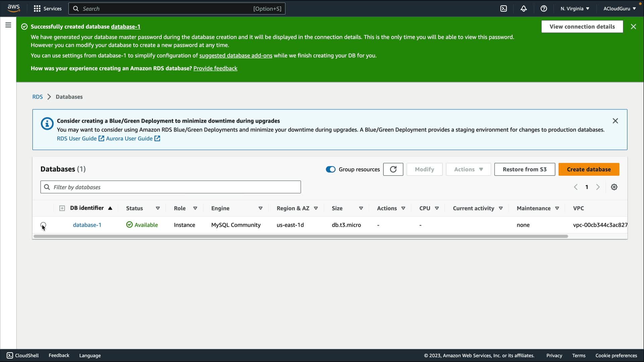The width and height of the screenshot is (644, 362).
Task: Expand the hamburger side navigation menu
Action: coord(8,25)
